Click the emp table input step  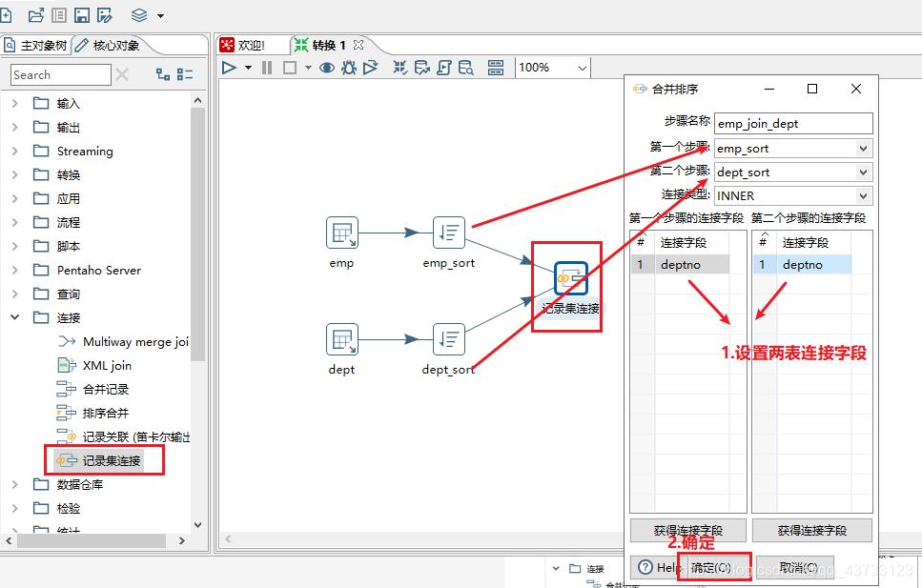coord(342,233)
